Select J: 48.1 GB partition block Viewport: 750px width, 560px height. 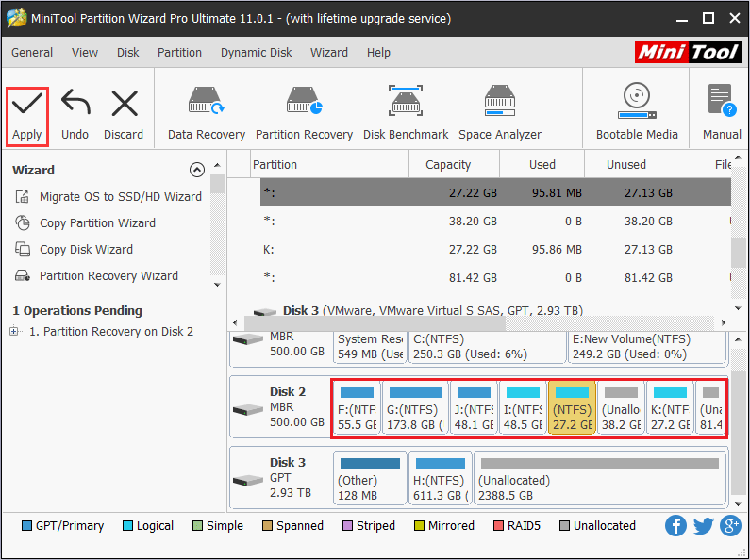474,407
